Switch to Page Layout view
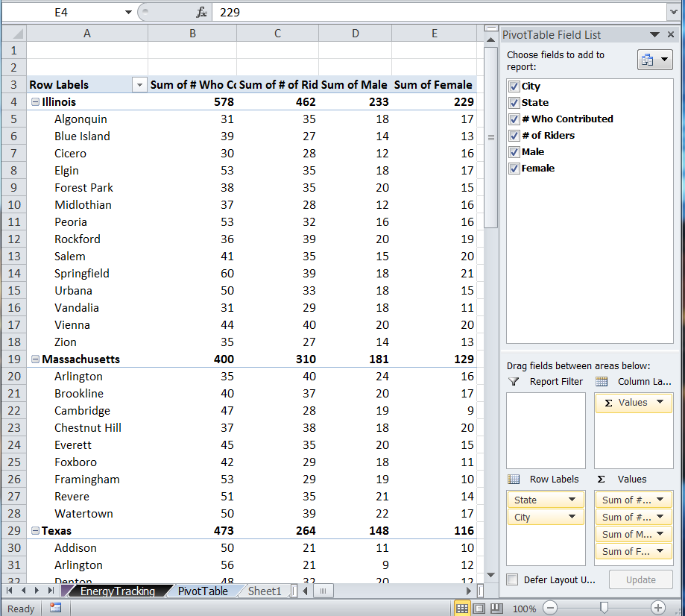The width and height of the screenshot is (685, 616). [479, 608]
